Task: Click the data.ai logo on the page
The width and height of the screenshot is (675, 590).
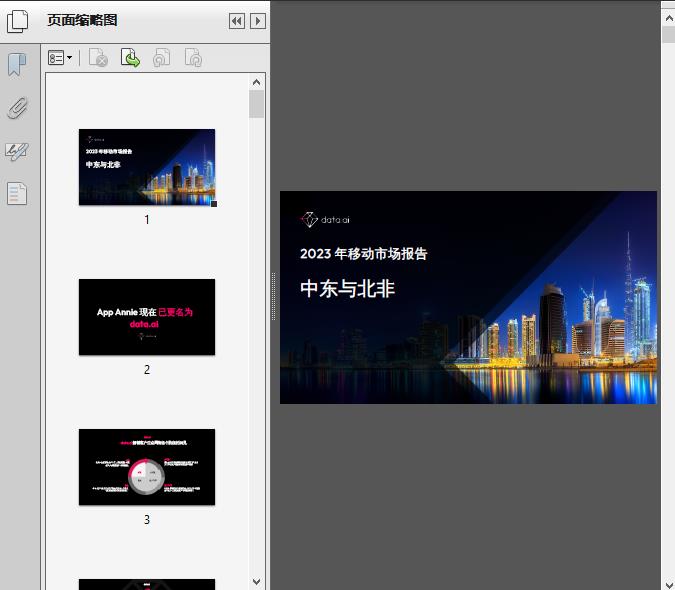Action: [325, 219]
